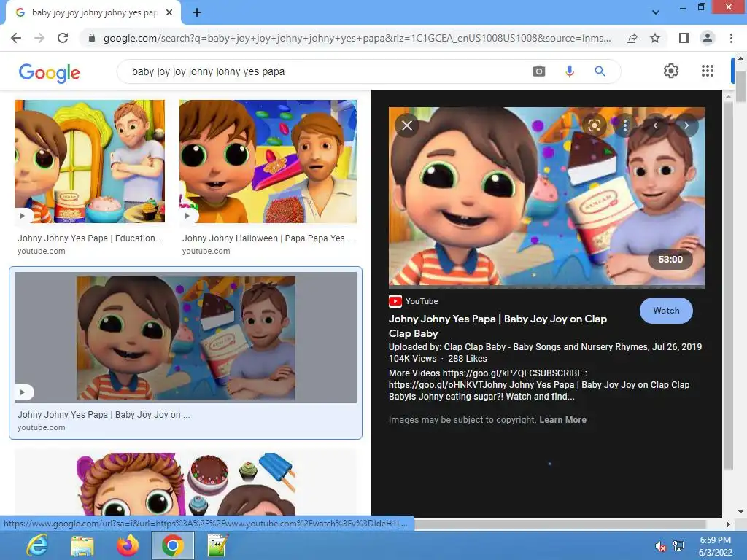This screenshot has height=560, width=747.
Task: Click the preview panel vertical scrollbar
Action: (x=727, y=286)
